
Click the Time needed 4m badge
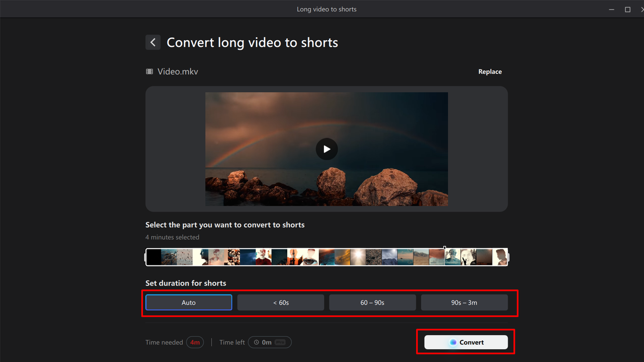point(195,342)
